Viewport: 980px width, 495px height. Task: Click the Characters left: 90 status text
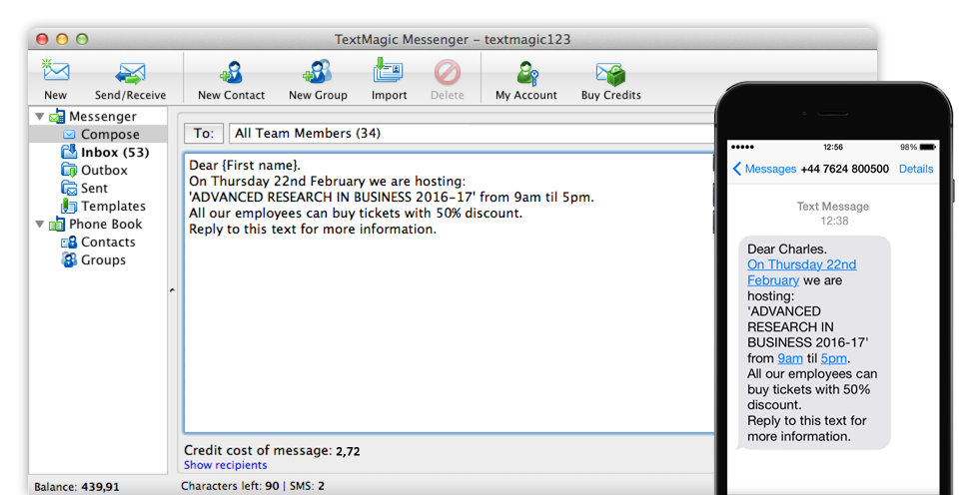(x=230, y=486)
